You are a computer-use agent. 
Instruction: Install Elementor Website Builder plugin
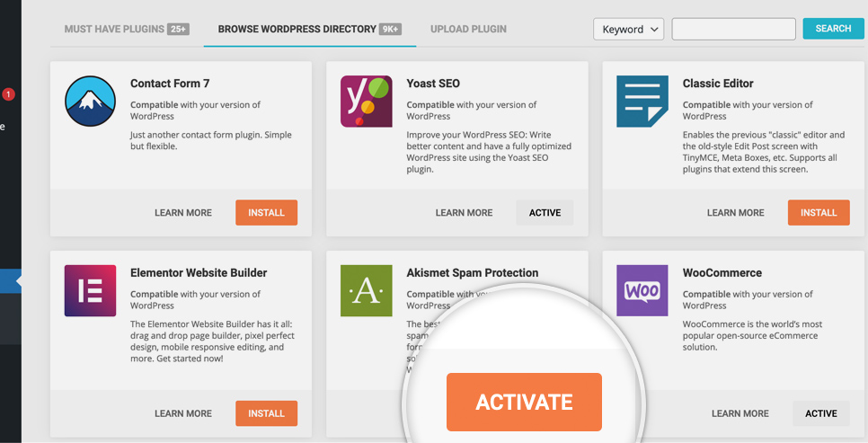[x=266, y=413]
